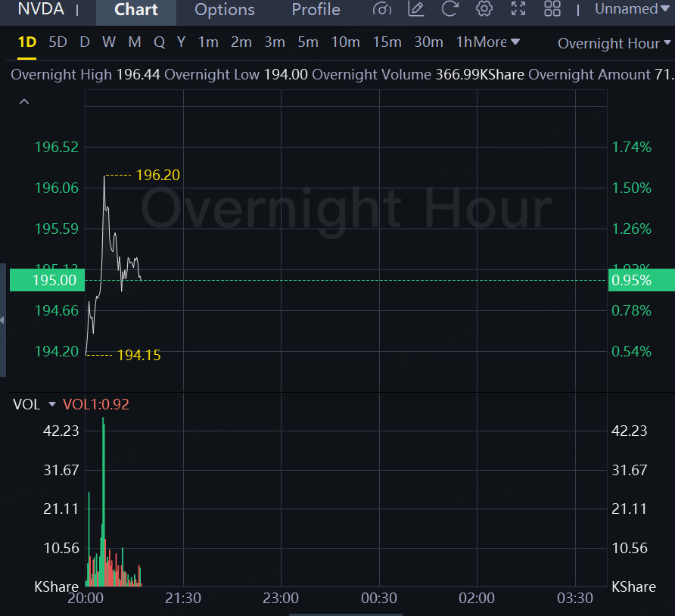Select the 30m interval
675x616 pixels.
429,42
